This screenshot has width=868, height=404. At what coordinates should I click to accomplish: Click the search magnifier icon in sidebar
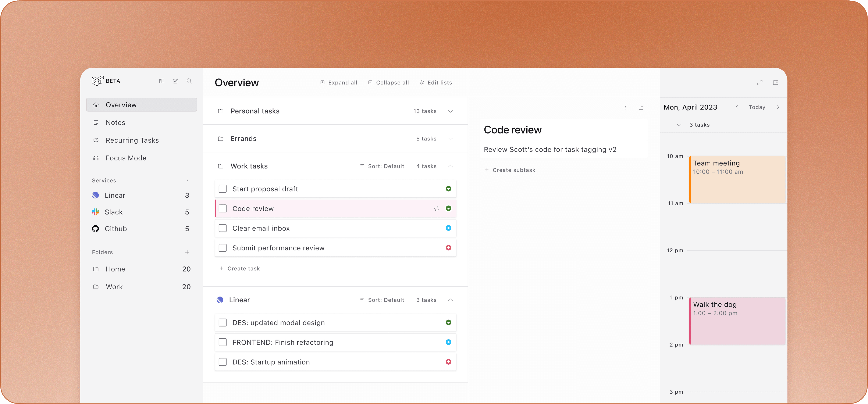coord(189,81)
